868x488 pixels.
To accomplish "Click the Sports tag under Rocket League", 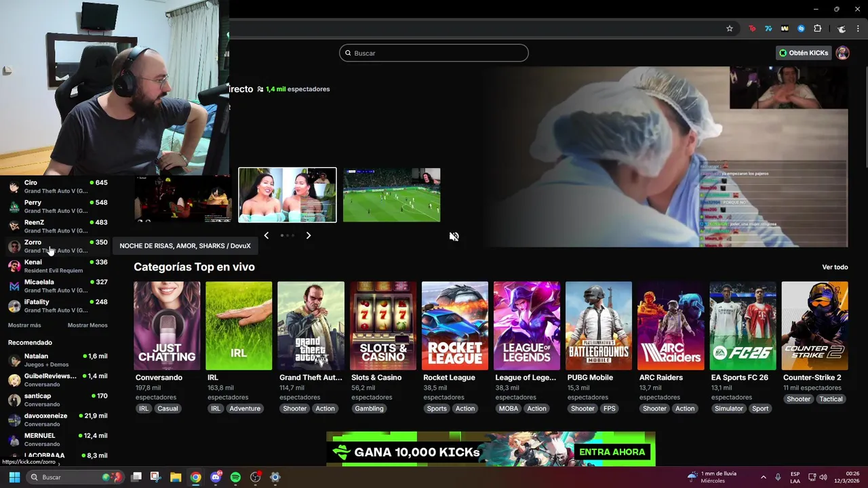I will (x=437, y=409).
